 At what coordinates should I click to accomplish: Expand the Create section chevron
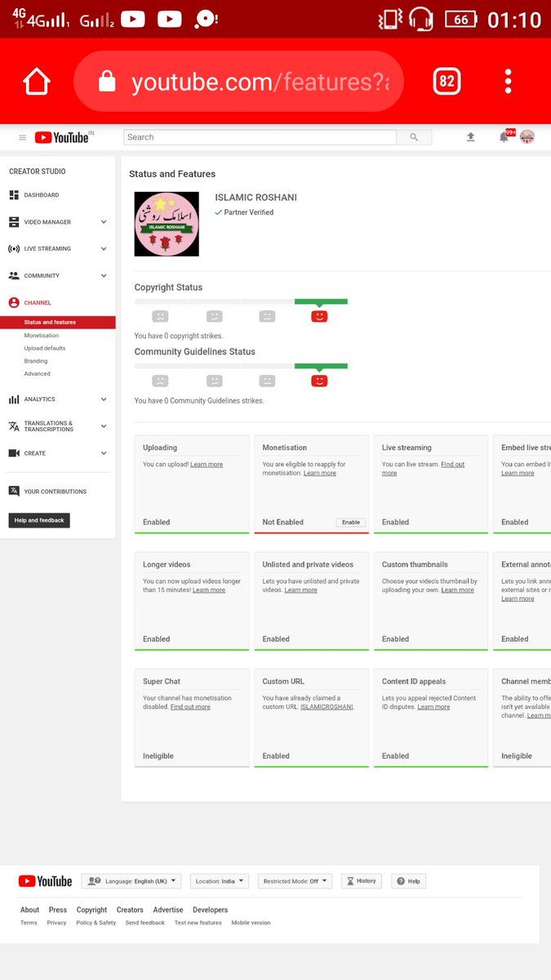104,453
